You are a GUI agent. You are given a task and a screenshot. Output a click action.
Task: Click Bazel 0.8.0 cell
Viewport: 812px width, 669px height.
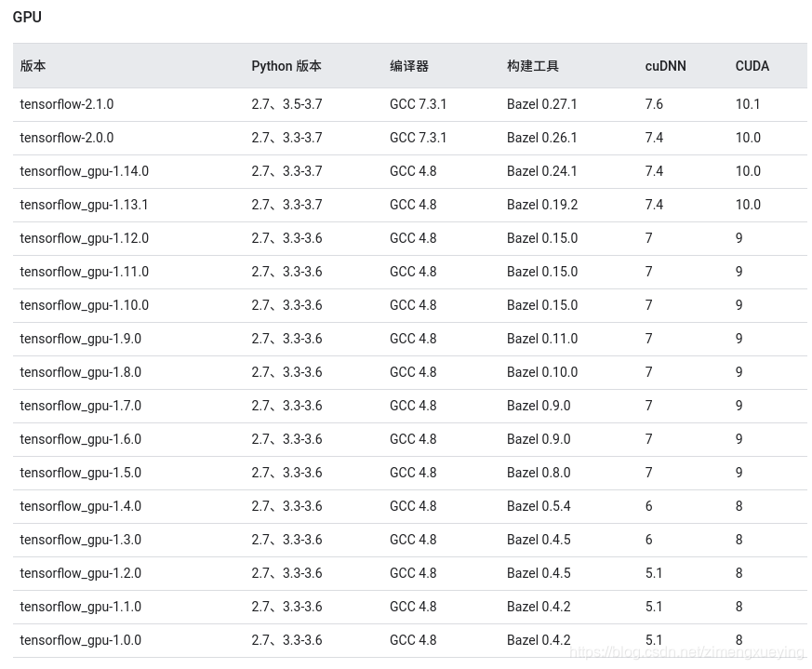click(539, 473)
